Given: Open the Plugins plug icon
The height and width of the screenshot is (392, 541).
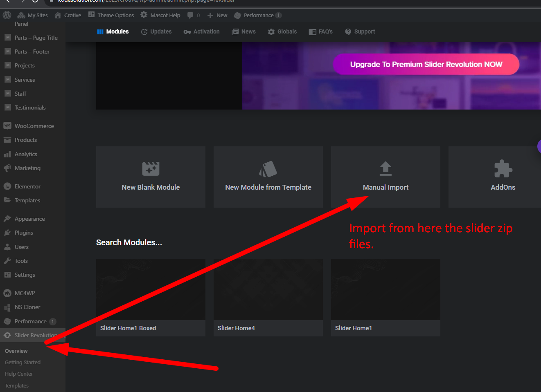Looking at the screenshot, I should pyautogui.click(x=7, y=233).
